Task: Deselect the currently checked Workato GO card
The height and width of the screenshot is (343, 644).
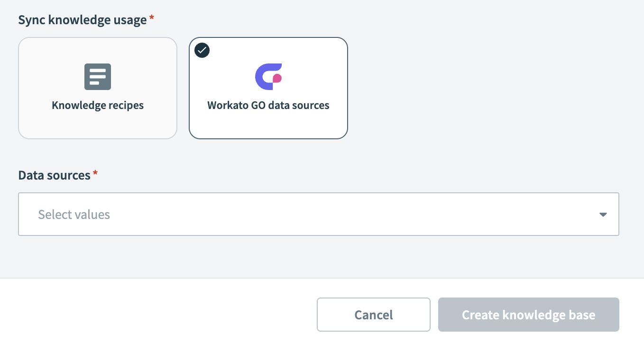Action: point(268,88)
